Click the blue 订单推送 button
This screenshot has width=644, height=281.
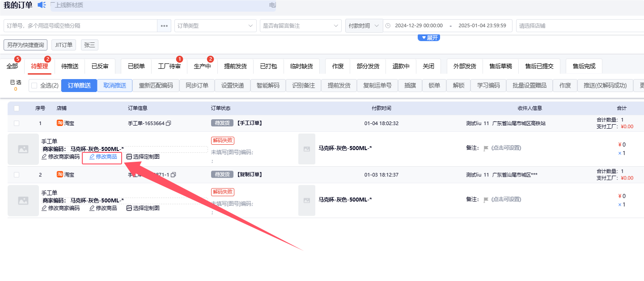pos(79,85)
